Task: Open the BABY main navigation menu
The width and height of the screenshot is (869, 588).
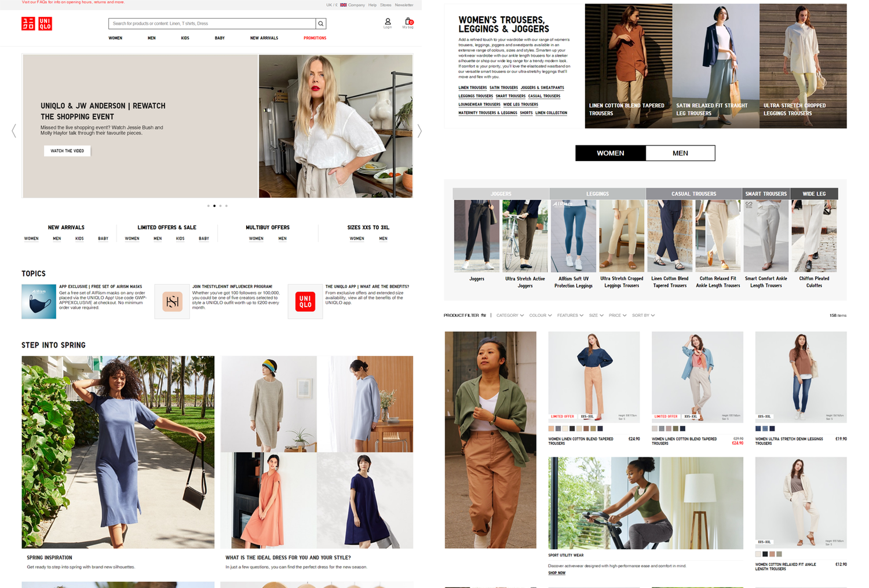Action: coord(220,38)
